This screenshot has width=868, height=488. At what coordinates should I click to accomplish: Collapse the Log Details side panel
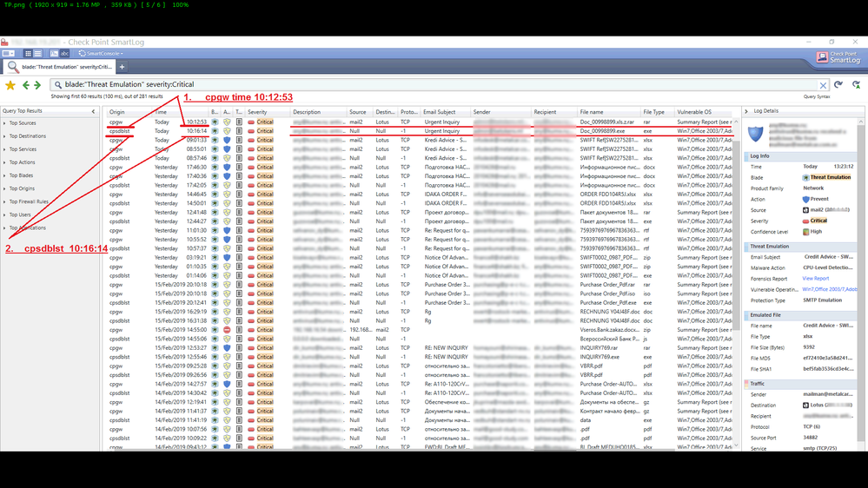point(747,112)
